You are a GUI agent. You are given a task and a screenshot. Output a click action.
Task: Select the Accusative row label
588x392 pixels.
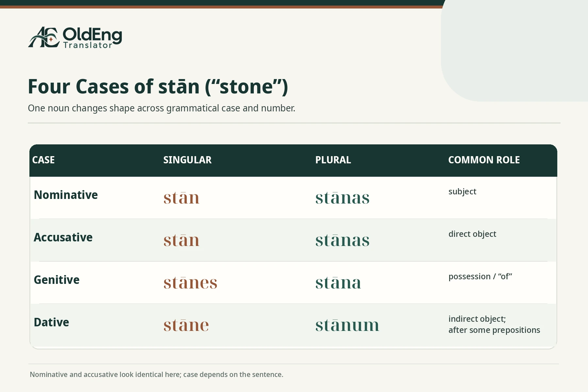coord(63,237)
